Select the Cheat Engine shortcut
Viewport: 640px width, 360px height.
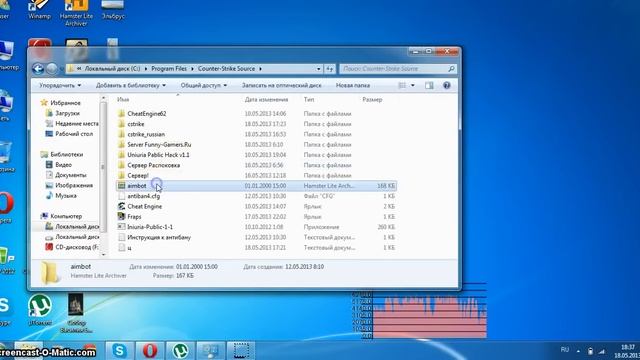(144, 207)
